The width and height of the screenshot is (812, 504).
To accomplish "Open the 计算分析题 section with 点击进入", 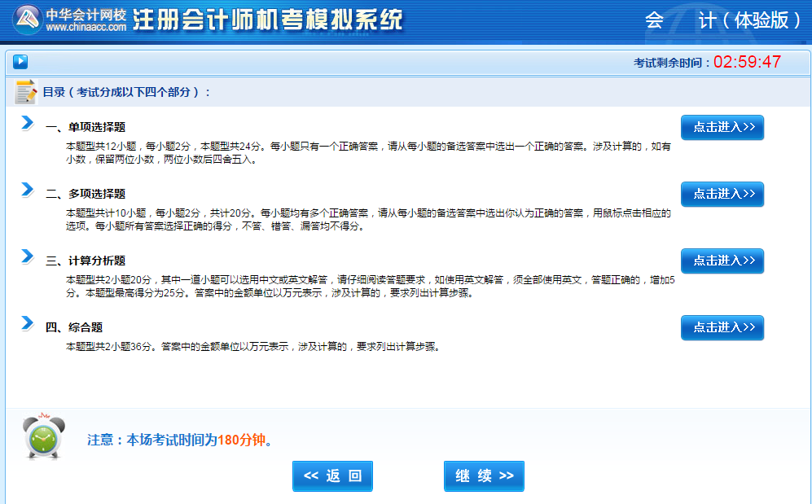I will [x=722, y=261].
